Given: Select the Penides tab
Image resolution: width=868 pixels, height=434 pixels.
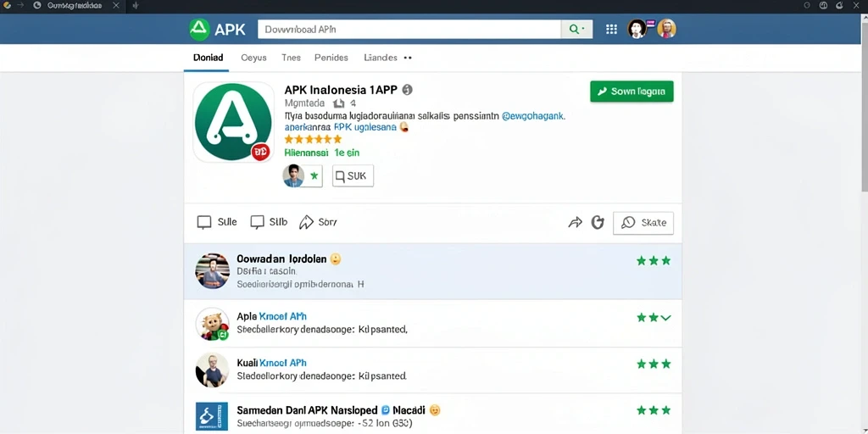Looking at the screenshot, I should click(331, 58).
